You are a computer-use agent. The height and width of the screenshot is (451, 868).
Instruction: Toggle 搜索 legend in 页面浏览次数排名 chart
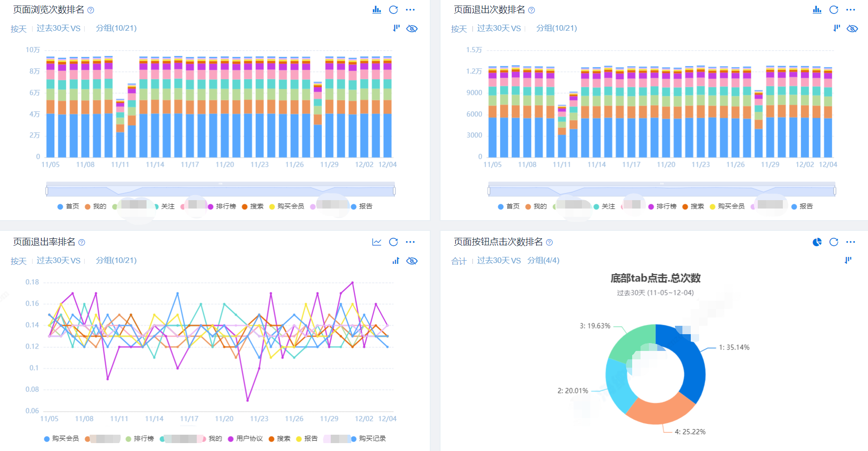(253, 207)
